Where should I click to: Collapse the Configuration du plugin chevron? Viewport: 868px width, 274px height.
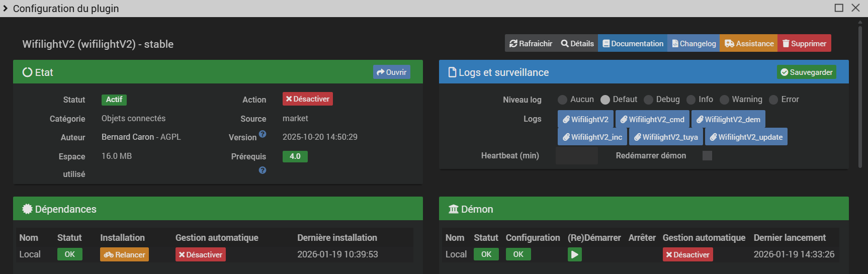pos(6,9)
